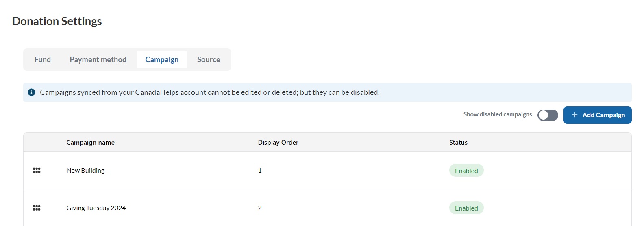644x226 pixels.
Task: Go to the Source tab
Action: pyautogui.click(x=209, y=60)
